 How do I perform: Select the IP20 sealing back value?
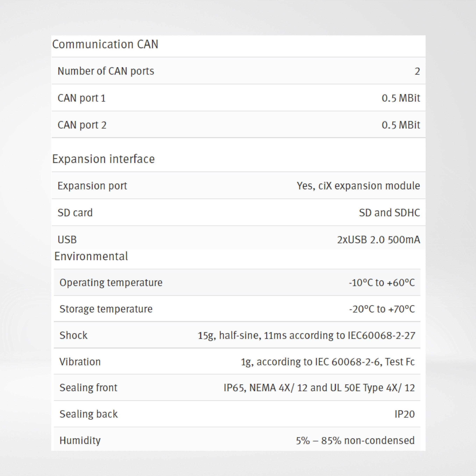pos(404,414)
